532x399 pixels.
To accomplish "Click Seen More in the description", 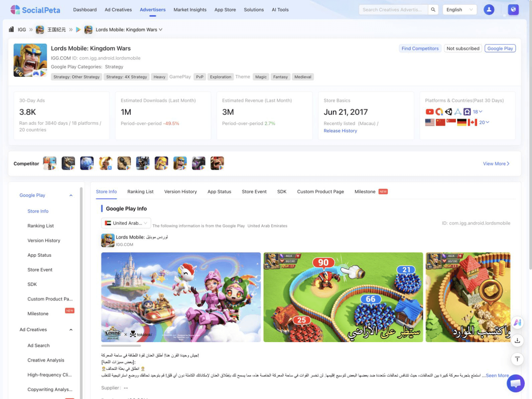I will 497,375.
